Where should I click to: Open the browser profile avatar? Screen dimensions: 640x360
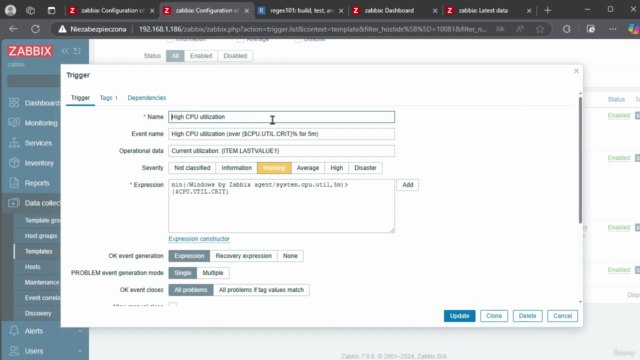click(x=11, y=10)
